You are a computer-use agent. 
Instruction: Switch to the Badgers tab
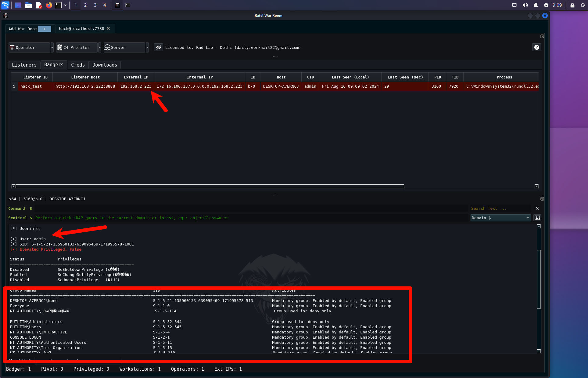[x=54, y=65]
